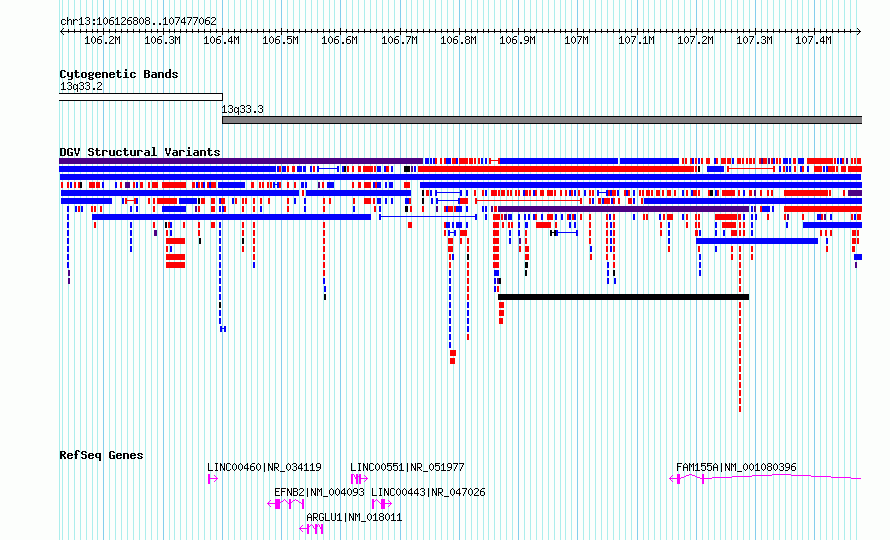Viewport: 890px width, 540px height.
Task: Open the FAM155A|NM_001080396 gene label
Action: coord(736,467)
